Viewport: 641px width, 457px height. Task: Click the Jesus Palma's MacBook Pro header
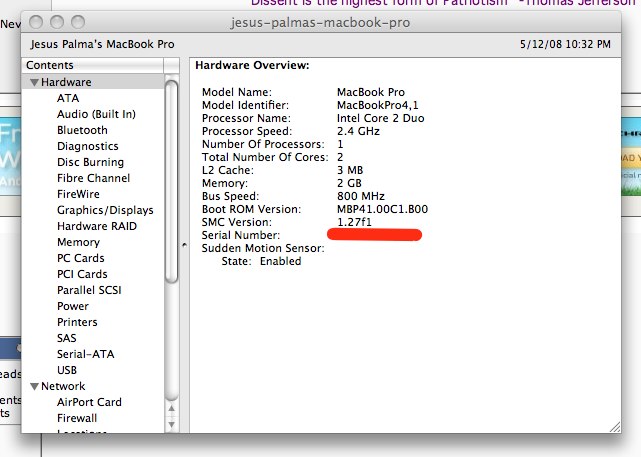point(102,44)
